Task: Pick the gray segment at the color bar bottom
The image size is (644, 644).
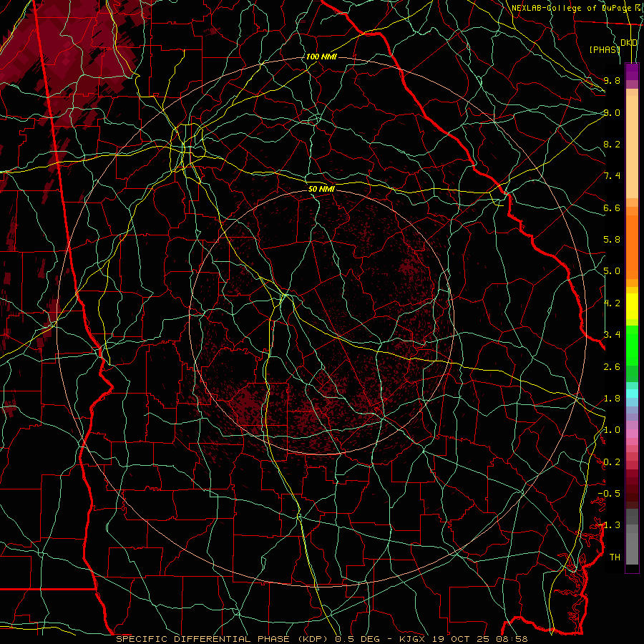Action: pyautogui.click(x=632, y=548)
